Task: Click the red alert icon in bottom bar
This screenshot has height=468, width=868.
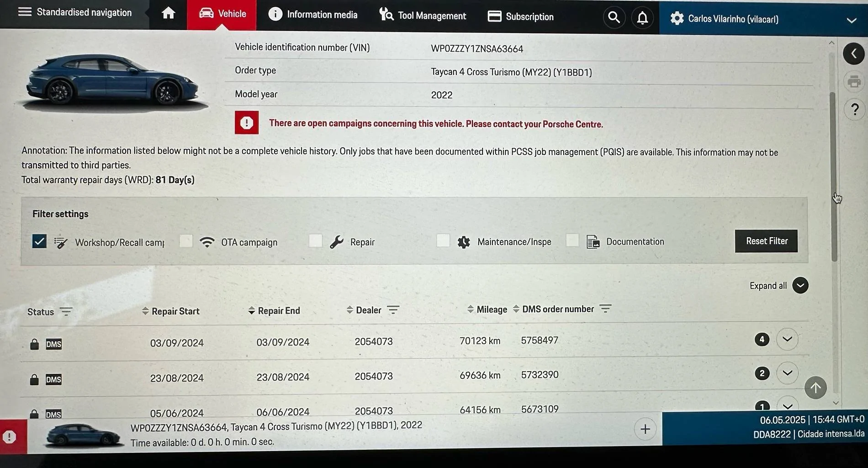Action: (10, 437)
